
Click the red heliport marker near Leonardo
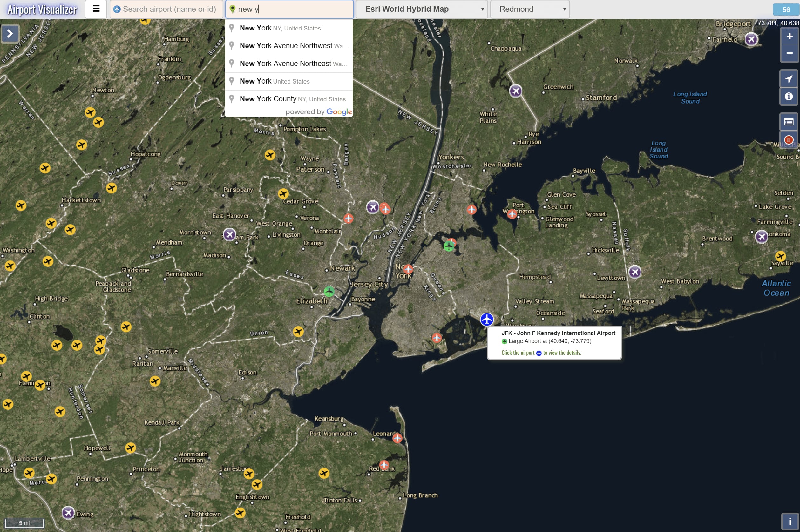click(397, 438)
